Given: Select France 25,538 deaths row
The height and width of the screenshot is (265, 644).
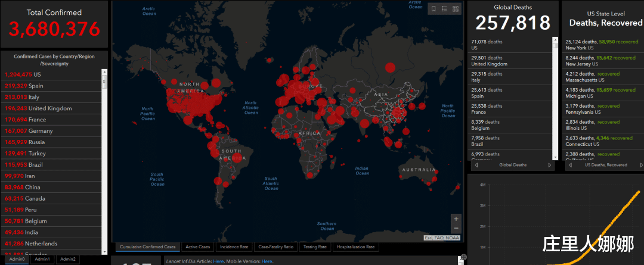Looking at the screenshot, I should [x=510, y=109].
